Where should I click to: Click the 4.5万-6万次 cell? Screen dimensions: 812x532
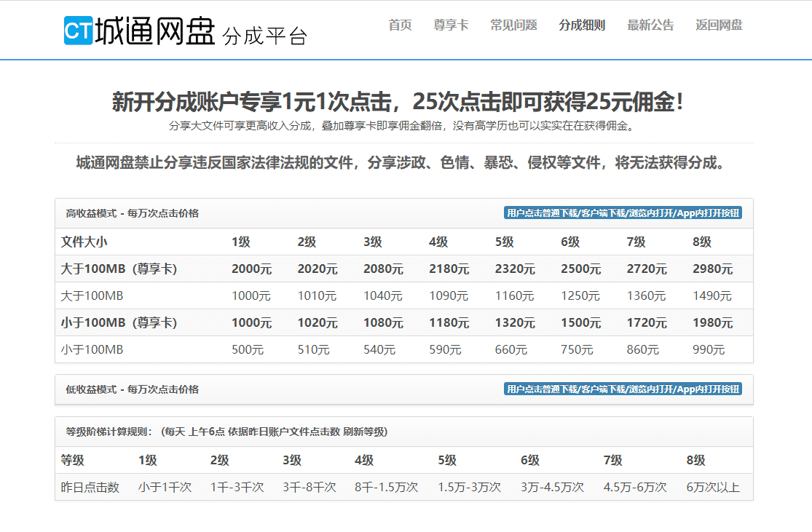635,487
